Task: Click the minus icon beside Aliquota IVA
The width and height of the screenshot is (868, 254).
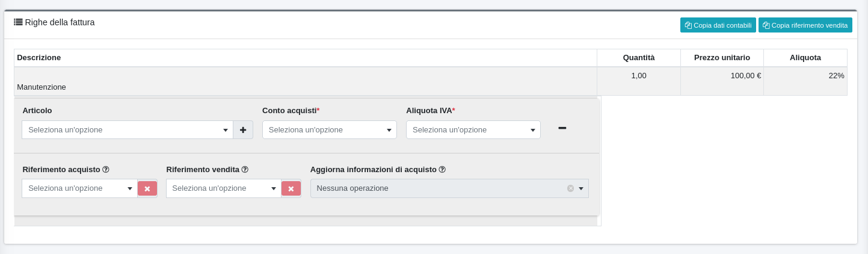Action: [x=562, y=128]
